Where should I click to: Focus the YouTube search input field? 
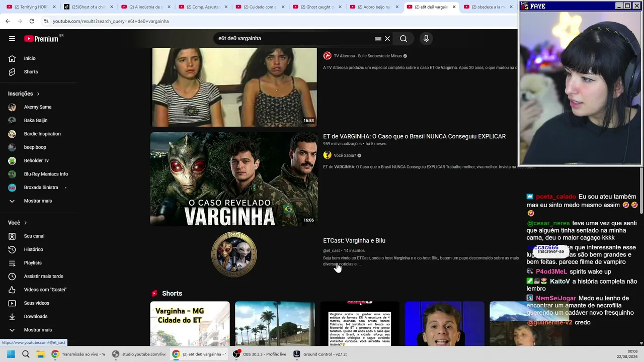pyautogui.click(x=294, y=39)
